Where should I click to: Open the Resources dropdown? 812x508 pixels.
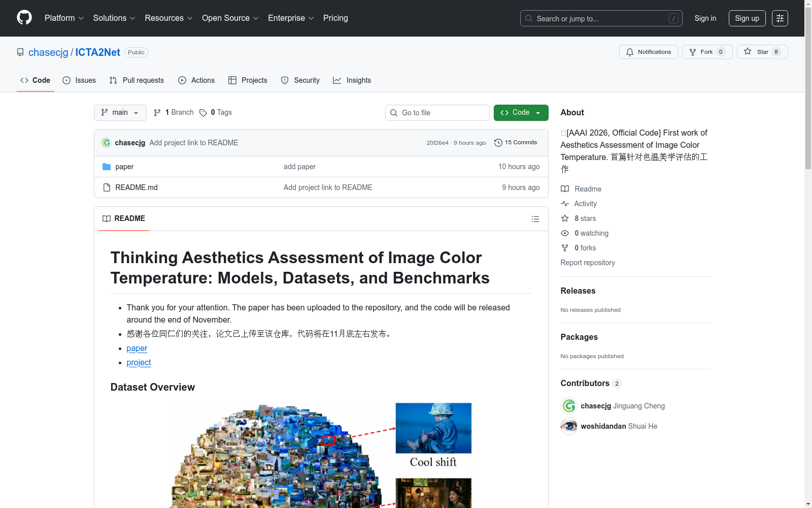click(x=168, y=18)
